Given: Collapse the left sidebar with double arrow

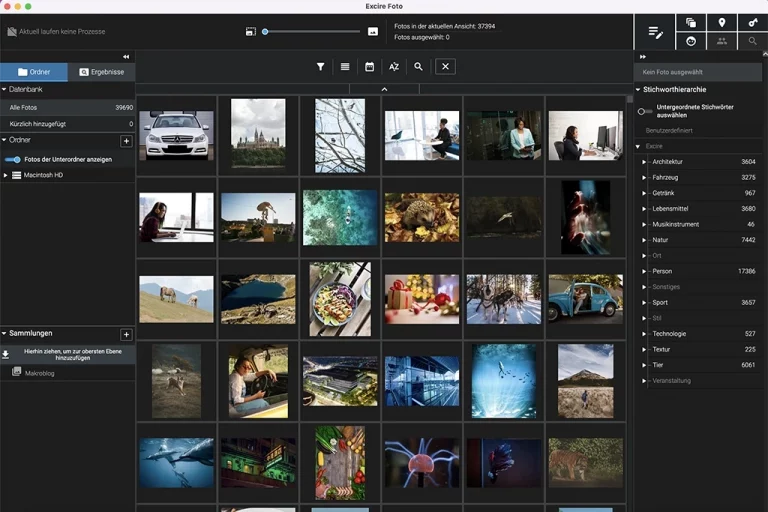Looking at the screenshot, I should click(x=126, y=57).
